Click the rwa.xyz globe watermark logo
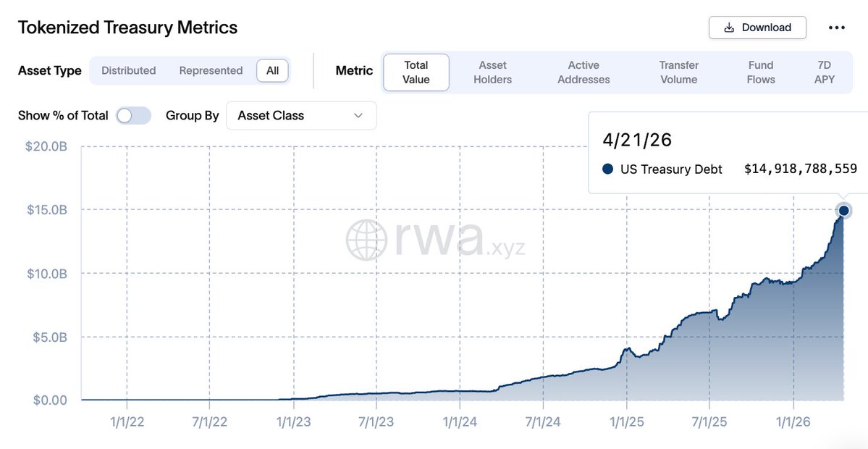This screenshot has height=449, width=868. coord(366,240)
